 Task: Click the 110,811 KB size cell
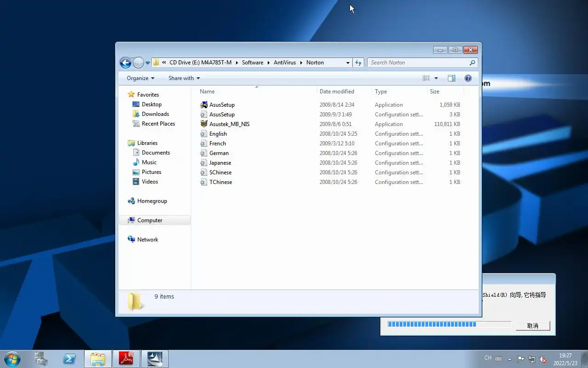tap(447, 124)
